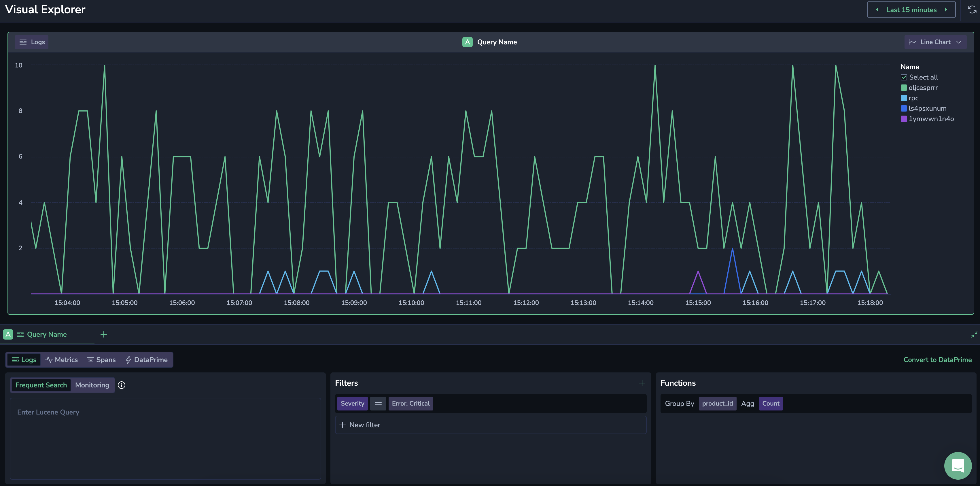Image resolution: width=980 pixels, height=486 pixels.
Task: Switch to the DataPrime tab
Action: click(x=146, y=360)
